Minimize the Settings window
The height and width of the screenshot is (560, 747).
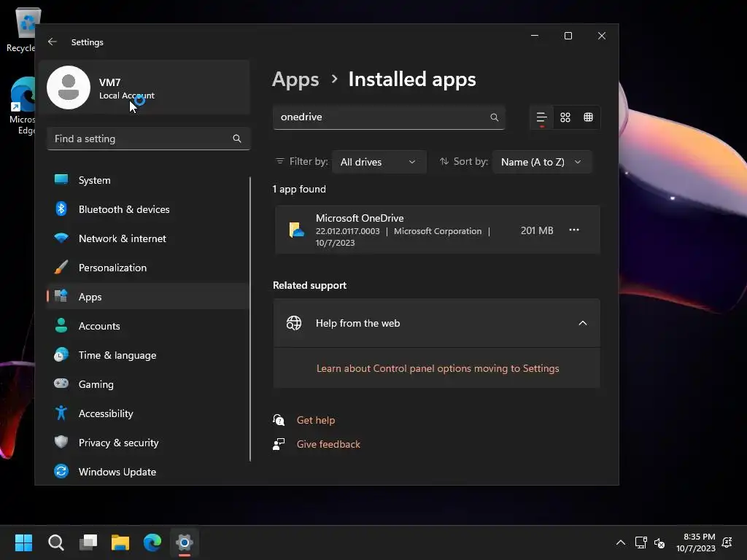coord(535,36)
